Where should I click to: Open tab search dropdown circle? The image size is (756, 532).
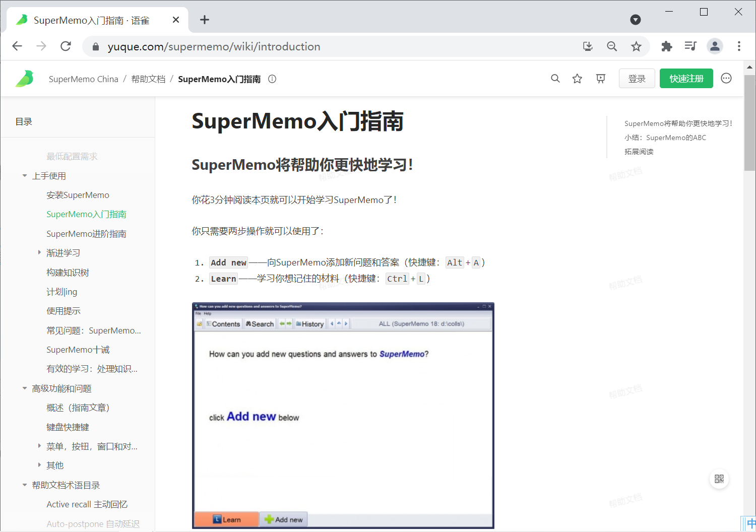(636, 20)
